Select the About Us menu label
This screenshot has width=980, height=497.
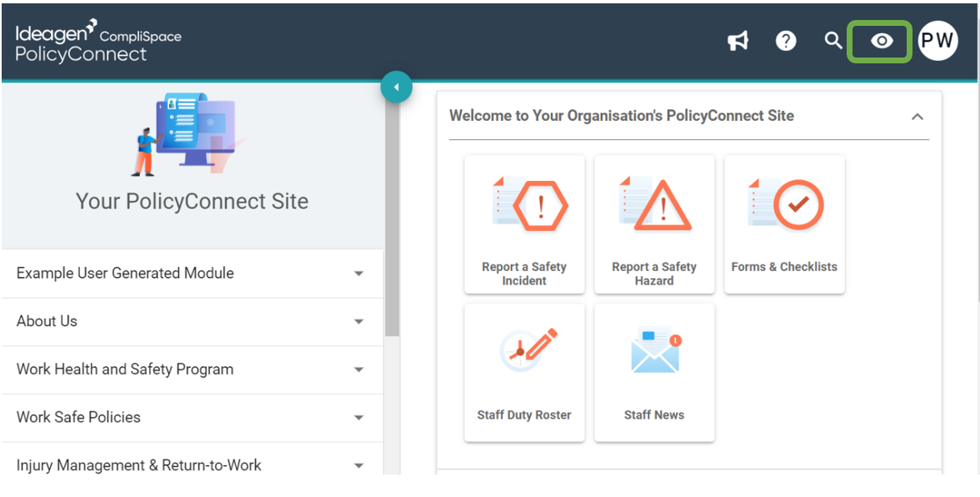point(47,321)
